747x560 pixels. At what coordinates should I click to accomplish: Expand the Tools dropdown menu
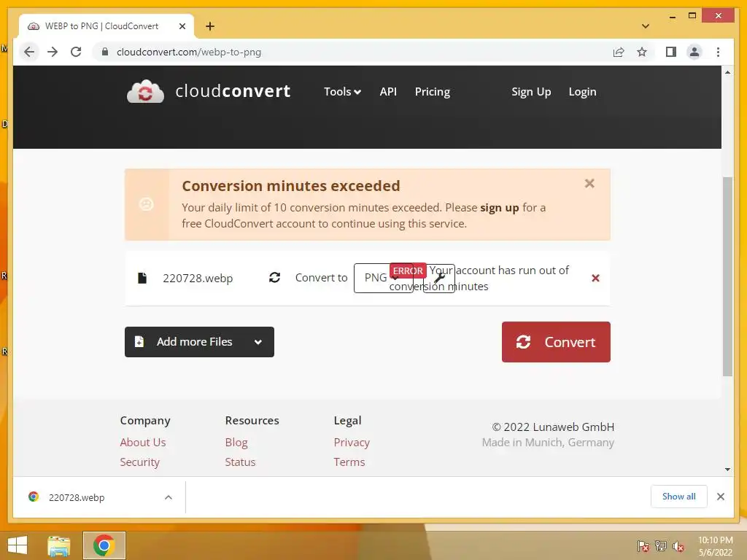coord(342,91)
